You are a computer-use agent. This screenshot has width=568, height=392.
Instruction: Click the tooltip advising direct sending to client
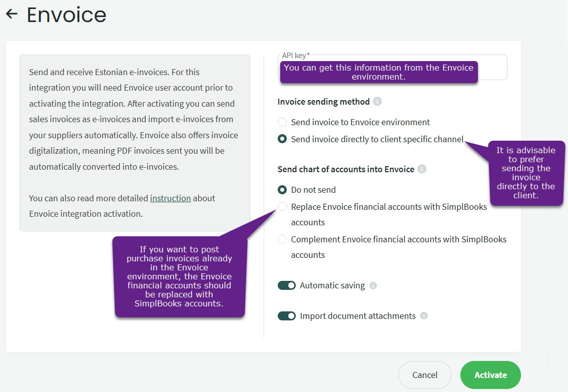pyautogui.click(x=526, y=173)
